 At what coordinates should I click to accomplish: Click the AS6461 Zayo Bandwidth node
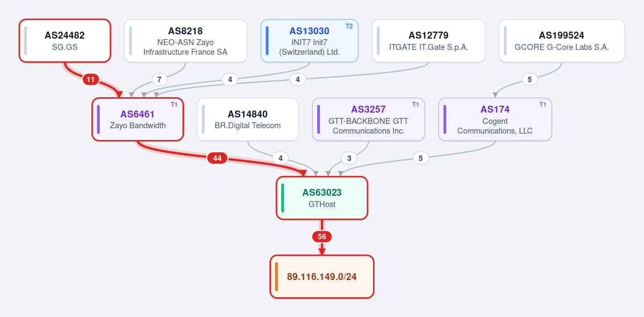pyautogui.click(x=138, y=119)
